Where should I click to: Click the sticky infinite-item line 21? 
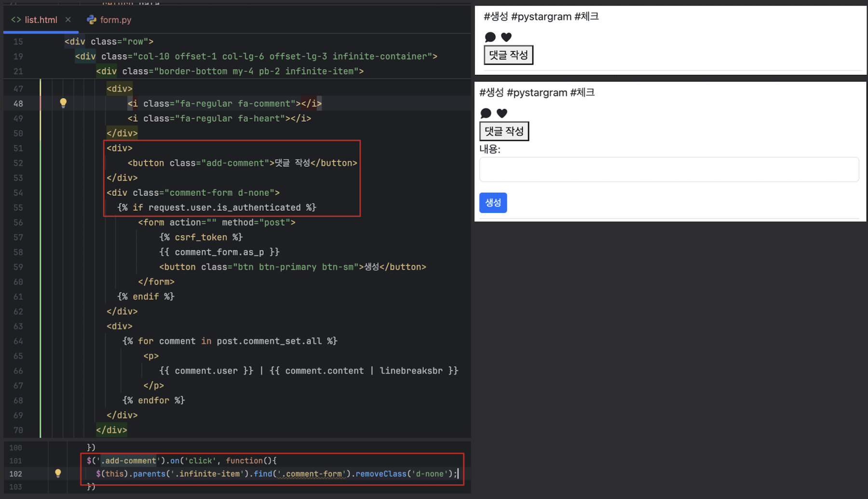(230, 71)
